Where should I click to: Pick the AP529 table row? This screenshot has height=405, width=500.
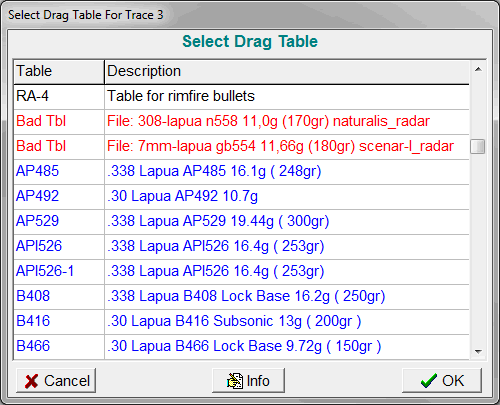tap(241, 222)
